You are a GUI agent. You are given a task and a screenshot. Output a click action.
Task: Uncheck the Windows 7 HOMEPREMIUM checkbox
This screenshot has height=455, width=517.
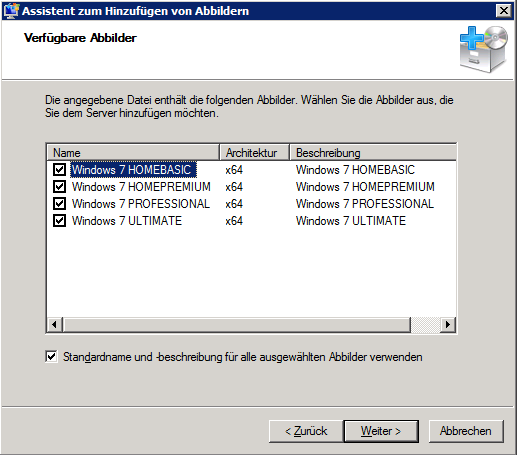59,186
